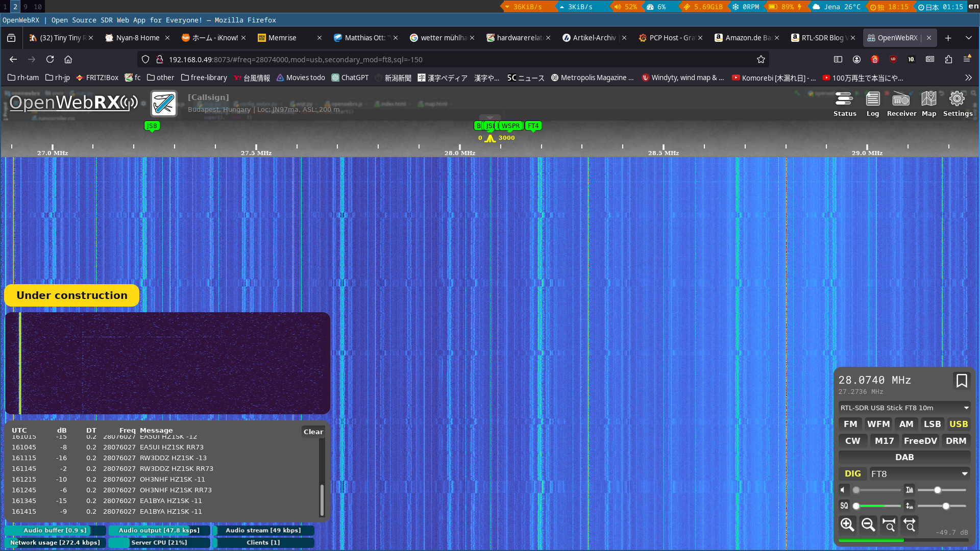Show more bookmarks toolbar chevron
The image size is (980, 551).
pos(968,78)
